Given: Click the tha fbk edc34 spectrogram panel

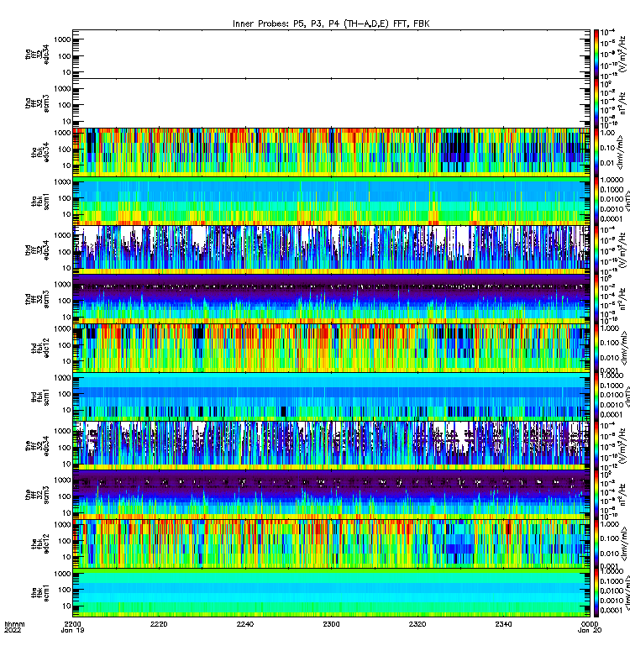Looking at the screenshot, I should 331,152.
